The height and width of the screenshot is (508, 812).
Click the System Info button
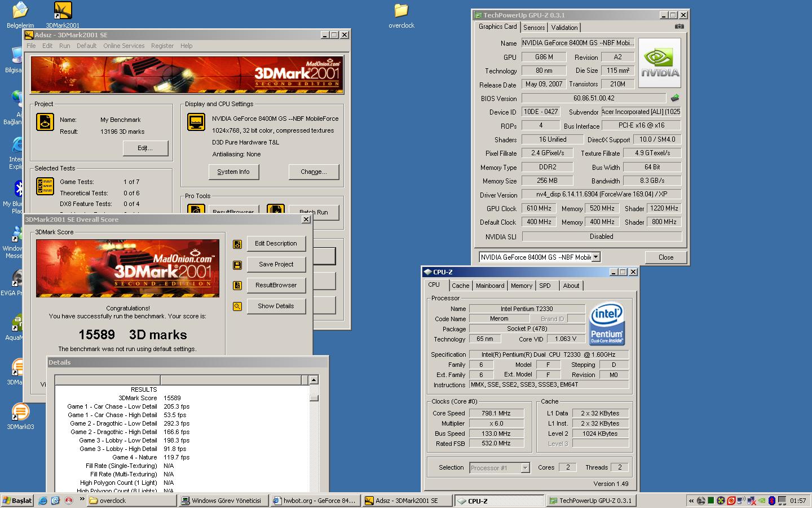[x=233, y=172]
